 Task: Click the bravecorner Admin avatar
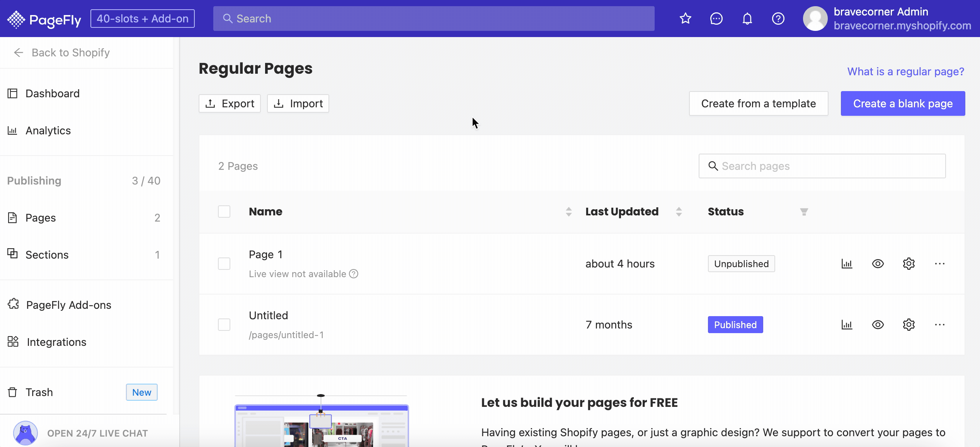815,19
